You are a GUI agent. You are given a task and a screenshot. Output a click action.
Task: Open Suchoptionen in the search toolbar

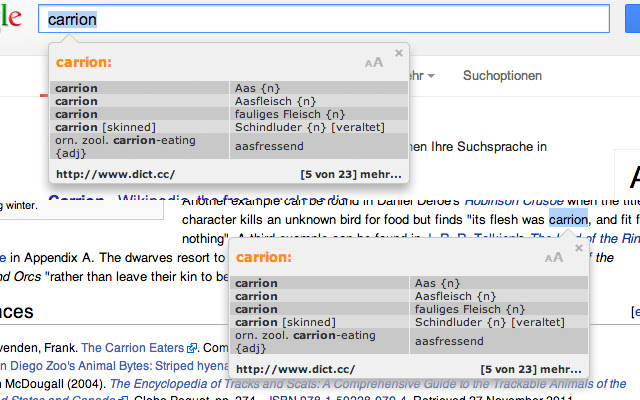tap(502, 76)
